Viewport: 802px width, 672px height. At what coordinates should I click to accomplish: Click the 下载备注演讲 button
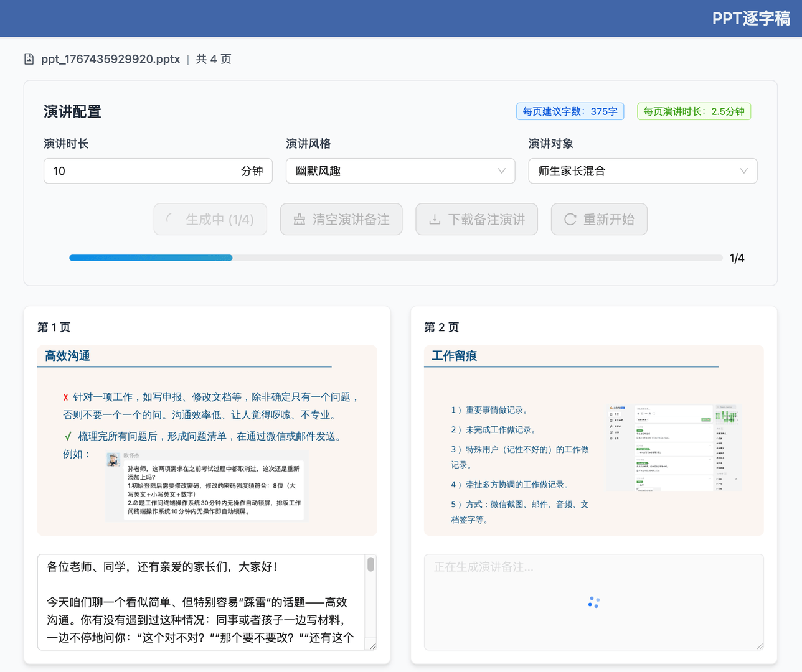pyautogui.click(x=476, y=219)
